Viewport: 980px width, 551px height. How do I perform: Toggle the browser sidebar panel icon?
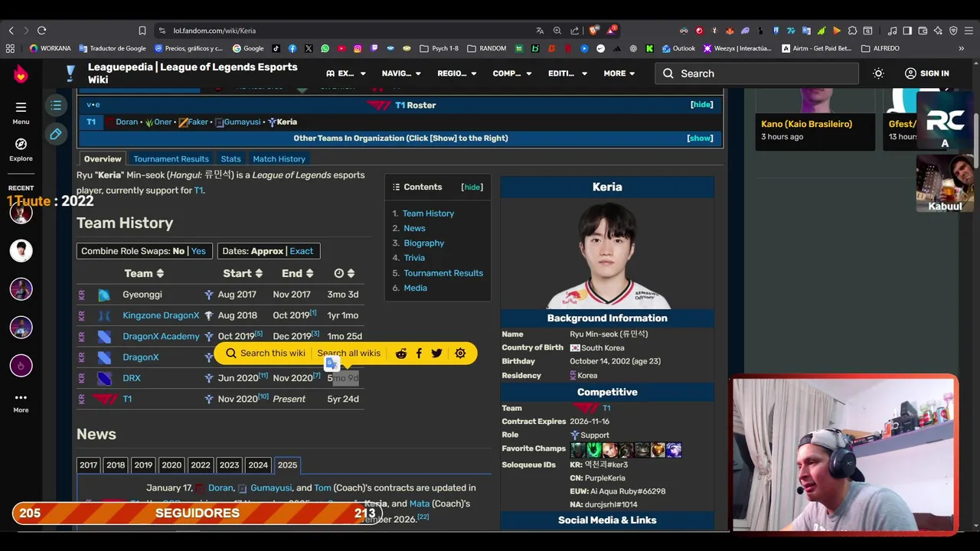coord(907,31)
